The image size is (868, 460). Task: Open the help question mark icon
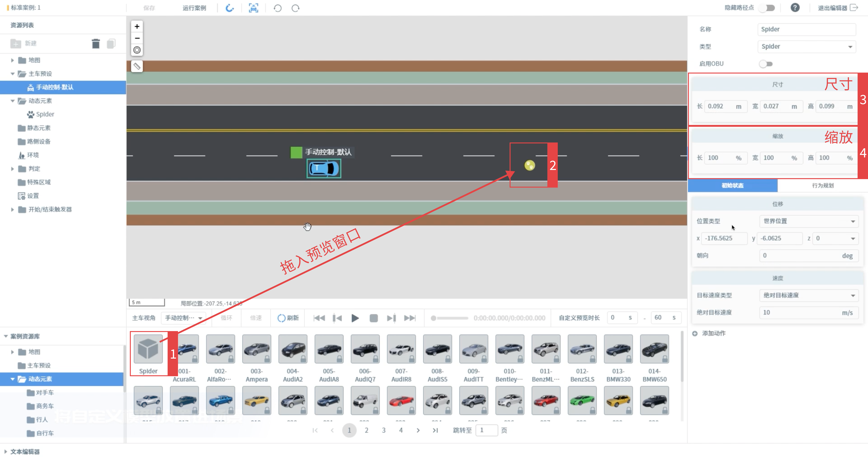point(795,8)
